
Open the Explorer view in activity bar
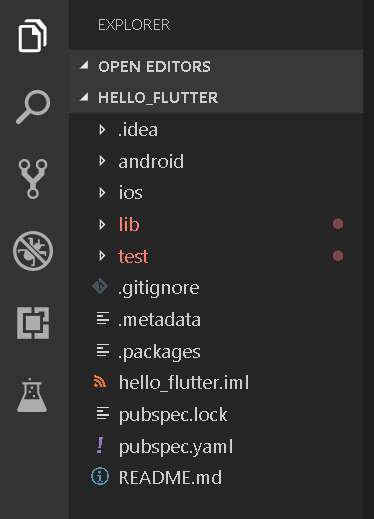32,35
